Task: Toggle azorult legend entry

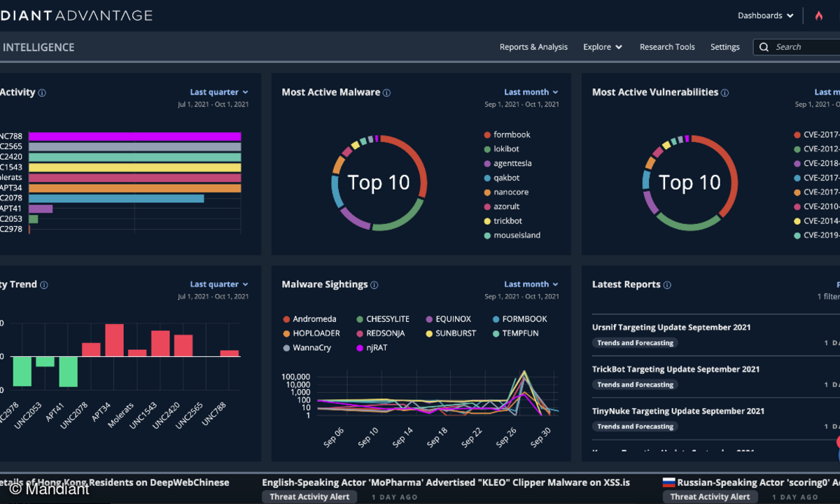Action: click(502, 206)
